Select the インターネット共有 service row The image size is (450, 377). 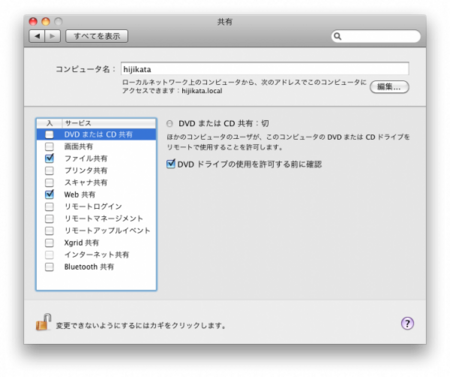96,255
